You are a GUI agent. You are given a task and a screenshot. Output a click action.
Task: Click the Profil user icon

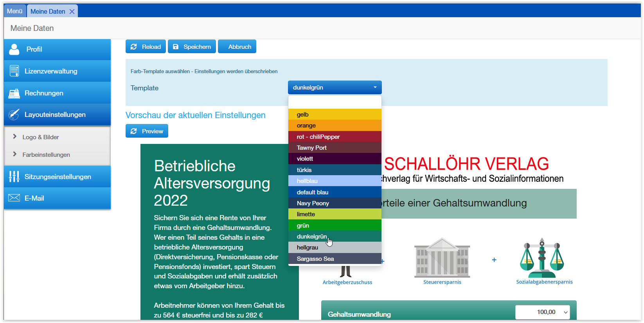(x=14, y=49)
